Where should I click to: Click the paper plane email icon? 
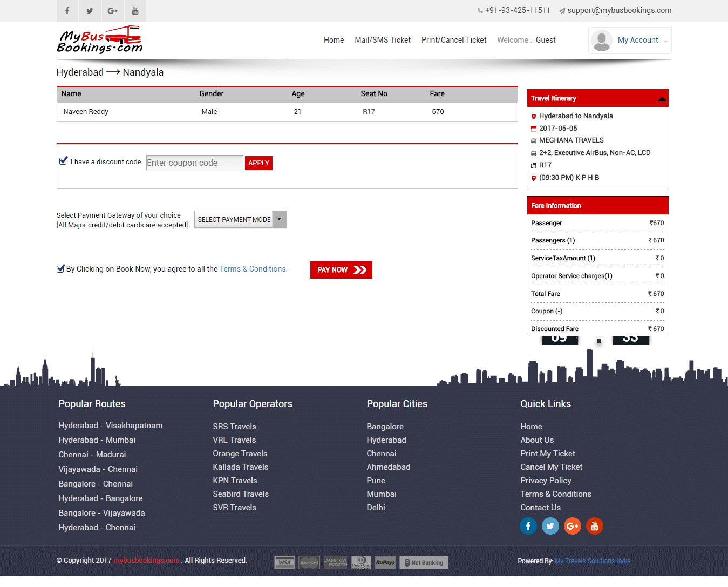tap(562, 10)
